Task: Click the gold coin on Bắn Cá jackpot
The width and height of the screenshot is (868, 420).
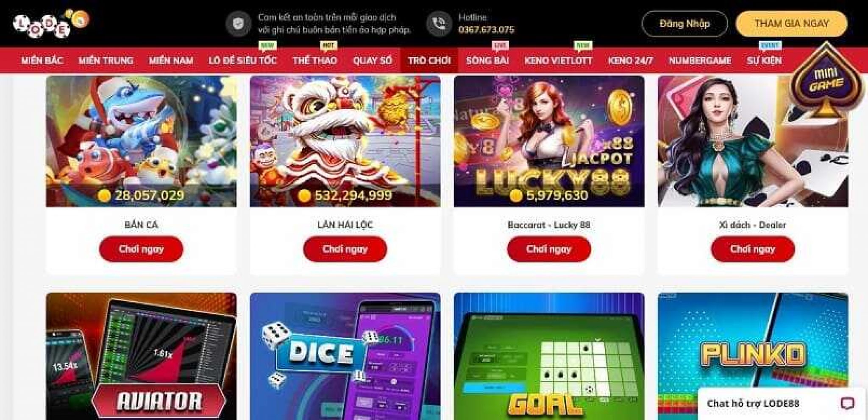Action: (x=105, y=195)
